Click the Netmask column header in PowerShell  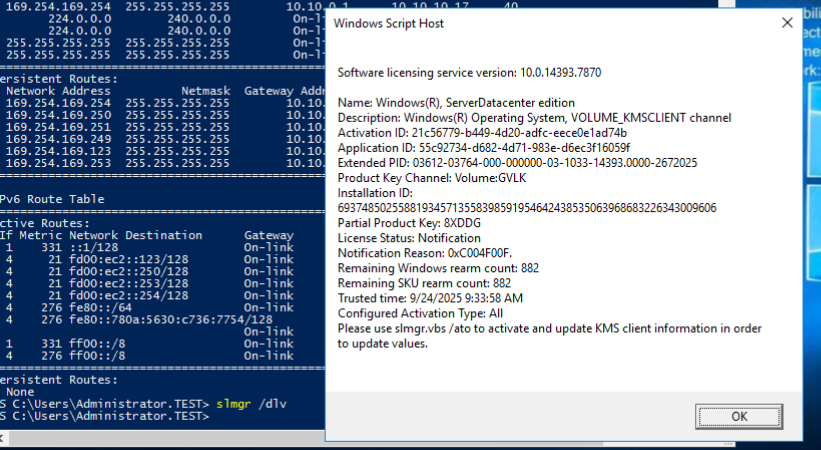(x=205, y=91)
